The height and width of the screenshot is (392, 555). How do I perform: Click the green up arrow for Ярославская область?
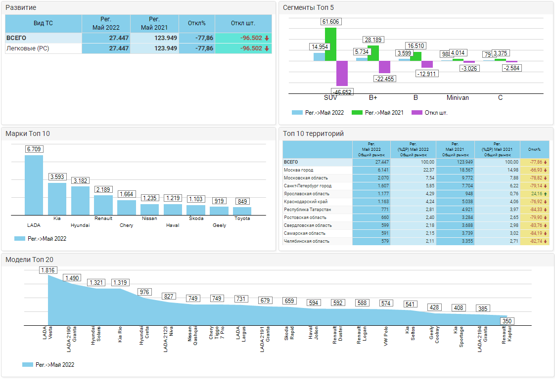[x=546, y=194]
